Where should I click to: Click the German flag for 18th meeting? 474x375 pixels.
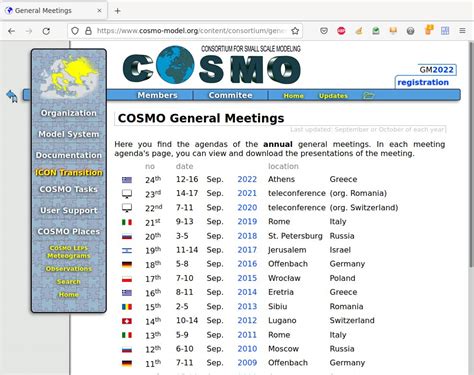pos(127,264)
